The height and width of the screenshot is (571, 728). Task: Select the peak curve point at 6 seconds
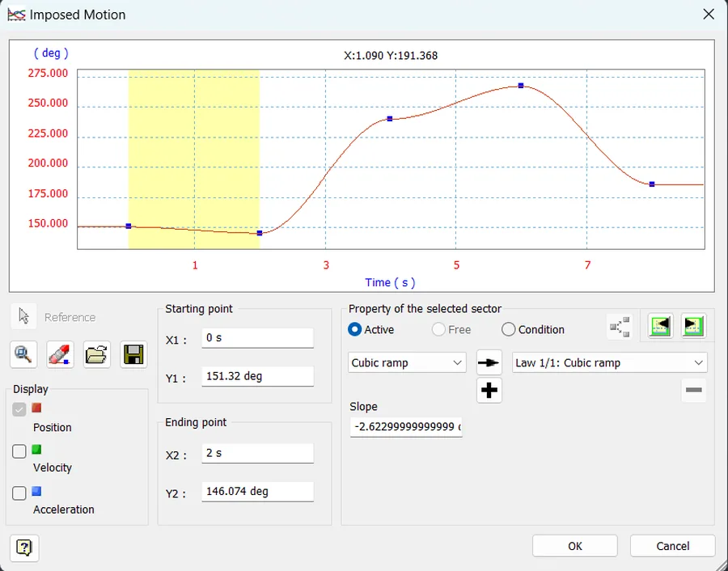(521, 86)
